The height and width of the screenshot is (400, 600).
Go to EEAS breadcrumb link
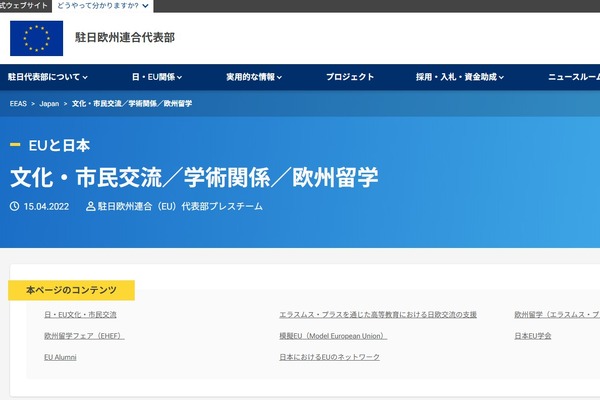(18, 104)
